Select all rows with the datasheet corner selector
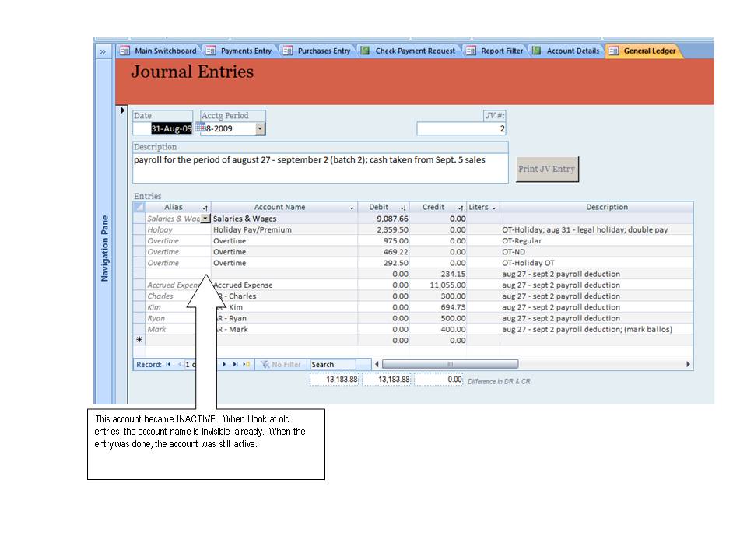Screen dimensions: 747x560 click(139, 207)
